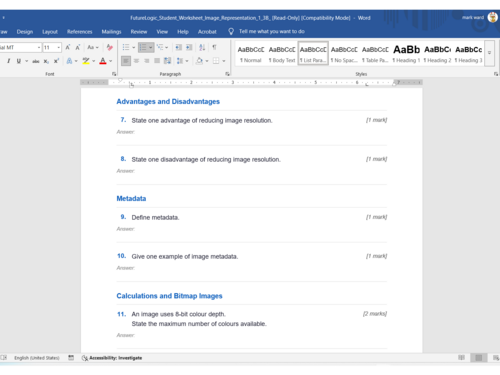The height and width of the screenshot is (375, 500).
Task: Open the Layout tab
Action: point(50,32)
